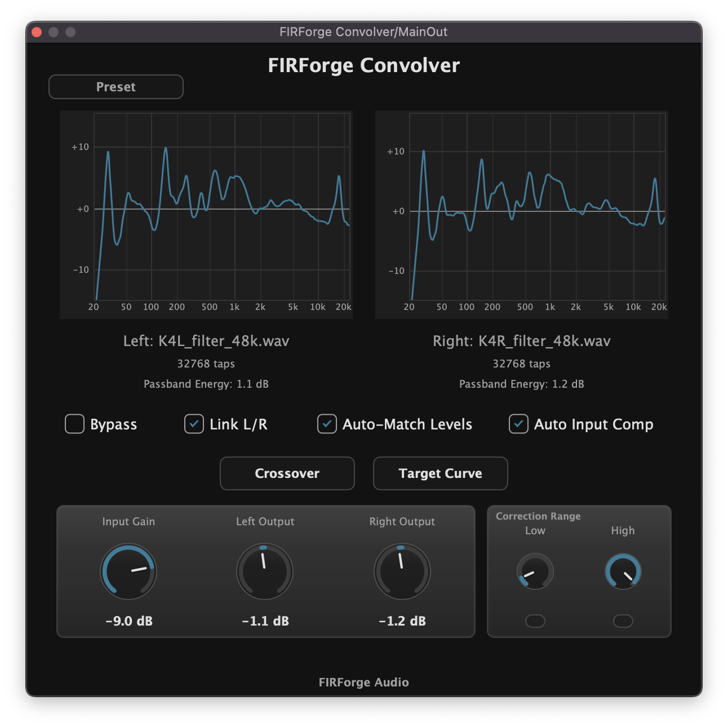Click the right channel frequency response graph

(522, 215)
